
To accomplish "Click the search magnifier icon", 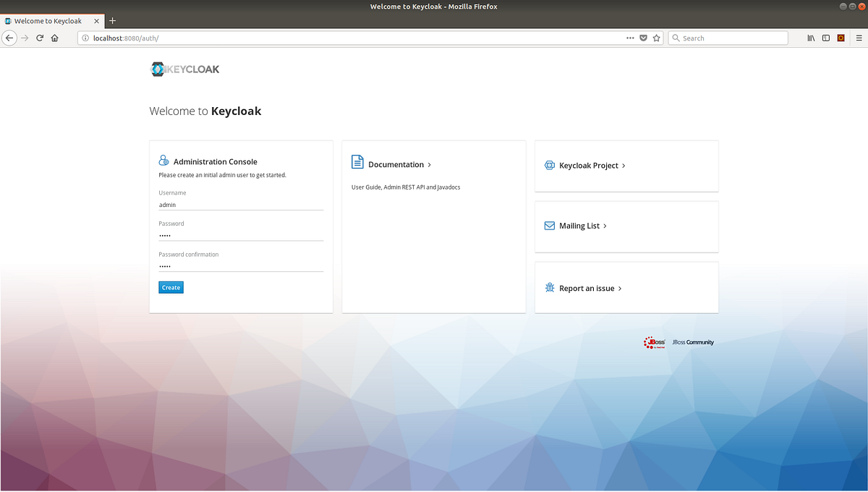I will 676,38.
